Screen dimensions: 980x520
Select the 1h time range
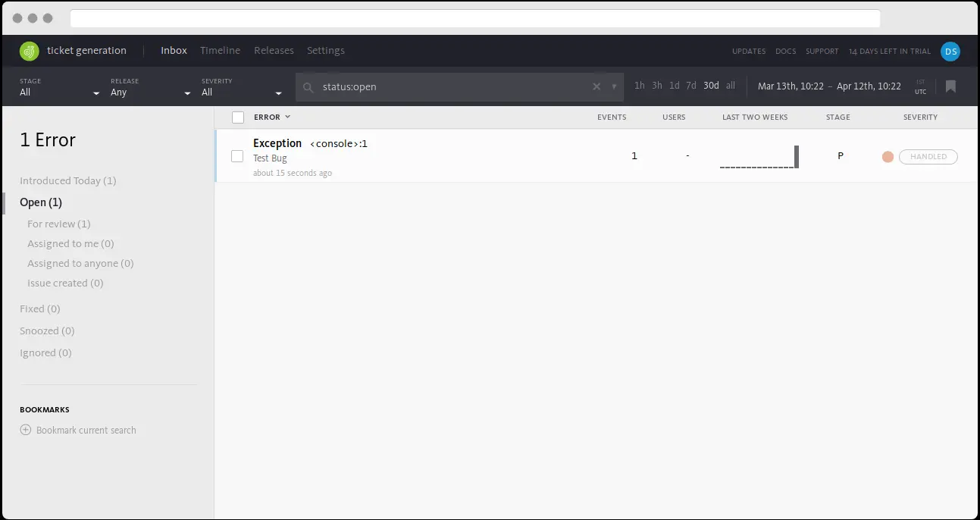point(640,86)
